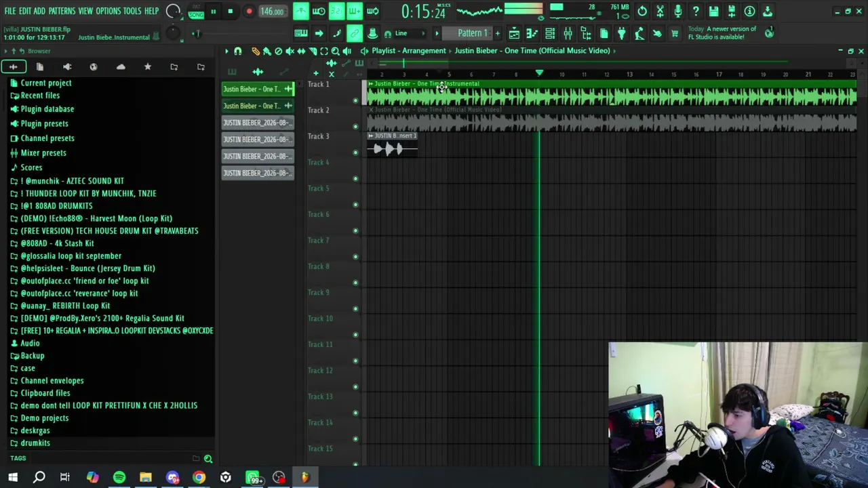868x488 pixels.
Task: Open the FILE menu
Action: click(10, 12)
